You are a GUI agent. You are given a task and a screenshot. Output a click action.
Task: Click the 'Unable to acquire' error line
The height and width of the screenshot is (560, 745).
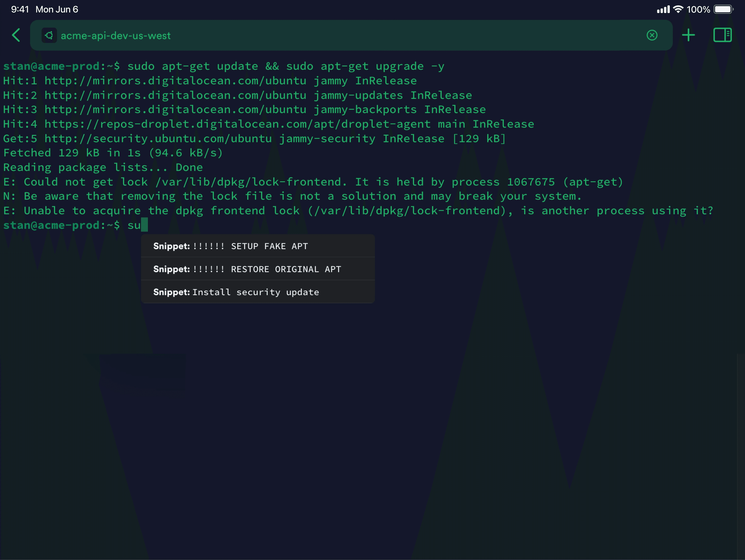358,211
